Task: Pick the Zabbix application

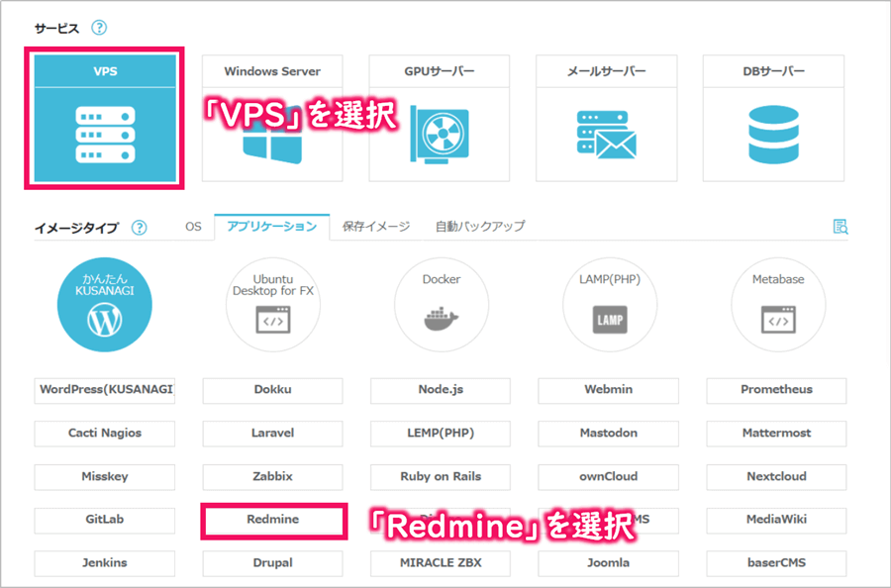Action: [x=273, y=477]
